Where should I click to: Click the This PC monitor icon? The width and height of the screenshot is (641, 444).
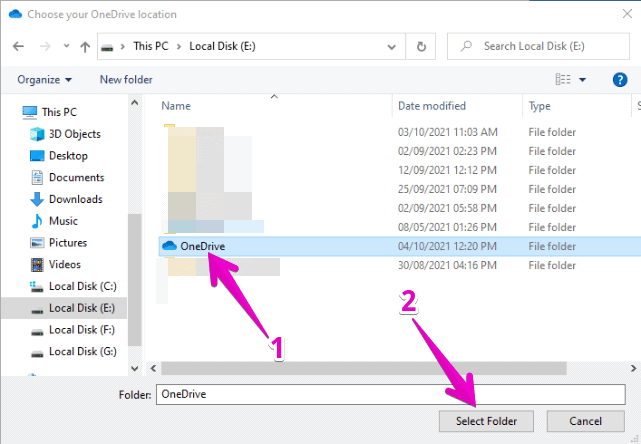click(29, 112)
